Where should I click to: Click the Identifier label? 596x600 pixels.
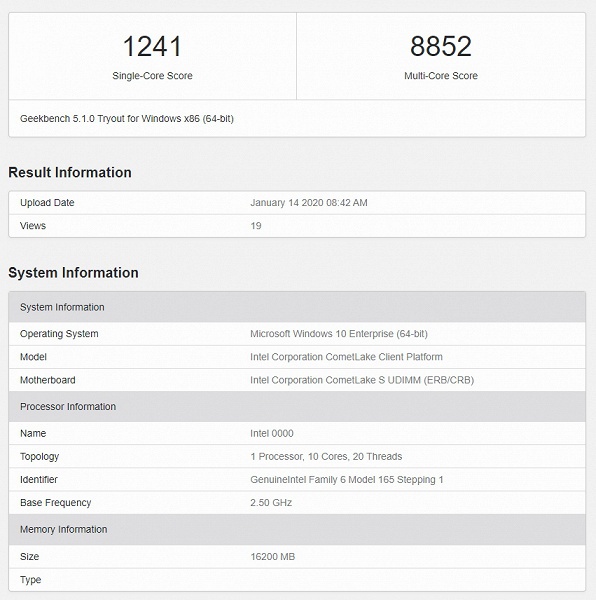[x=39, y=479]
